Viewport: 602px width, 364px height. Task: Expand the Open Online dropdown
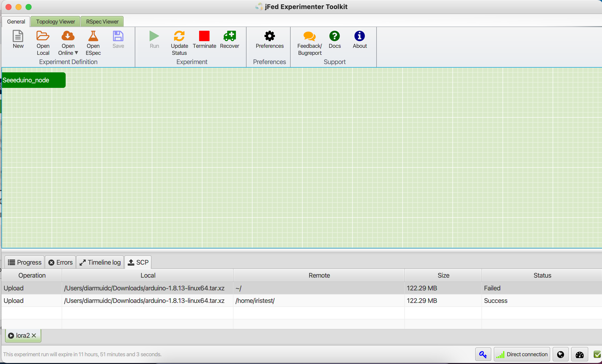click(76, 53)
